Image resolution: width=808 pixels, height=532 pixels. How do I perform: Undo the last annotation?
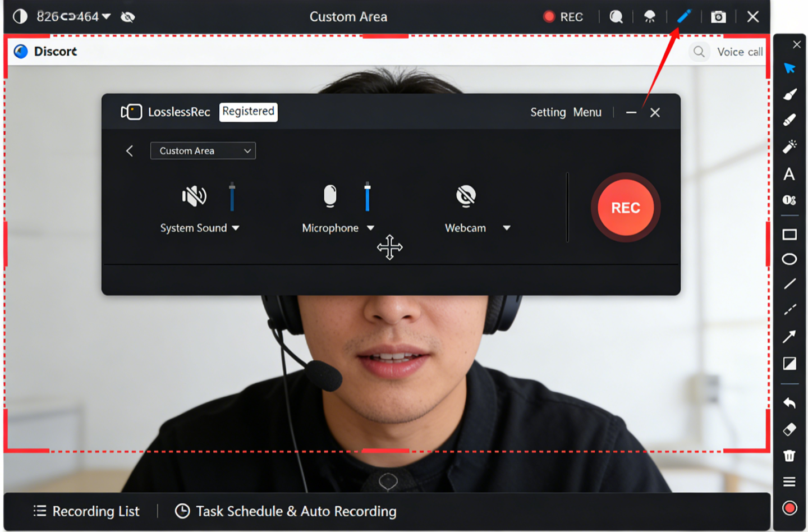click(x=789, y=403)
